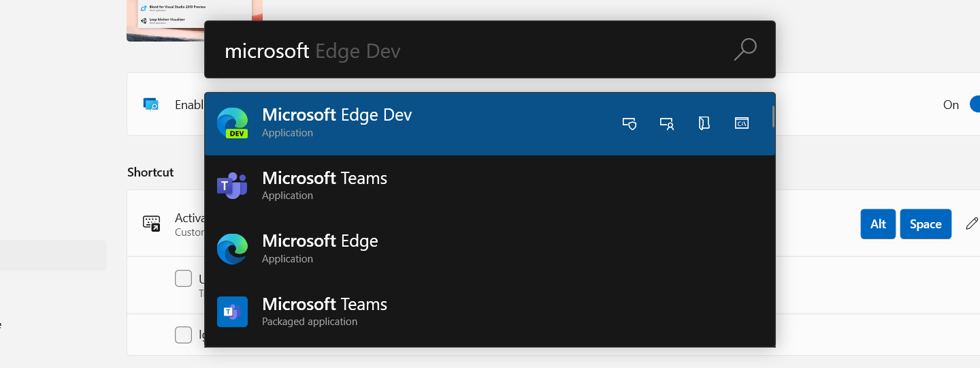
Task: Click the activation shortcut keyboard icon
Action: [151, 224]
